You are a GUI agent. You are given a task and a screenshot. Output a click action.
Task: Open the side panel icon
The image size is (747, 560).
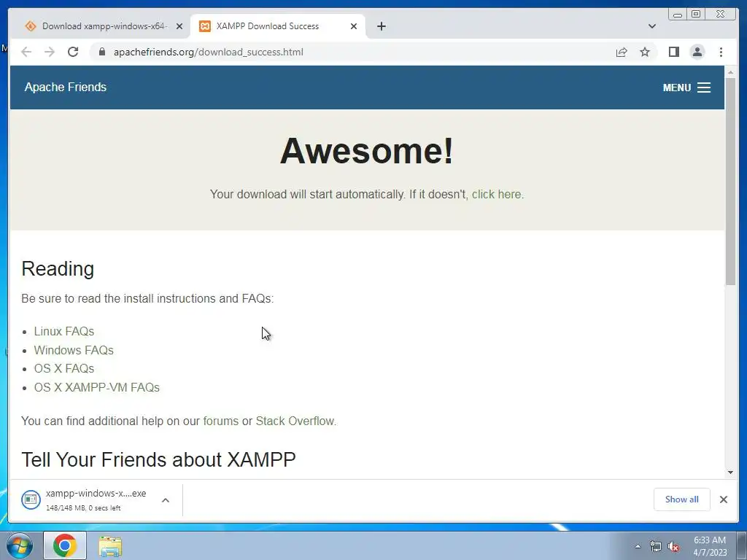[x=673, y=52]
